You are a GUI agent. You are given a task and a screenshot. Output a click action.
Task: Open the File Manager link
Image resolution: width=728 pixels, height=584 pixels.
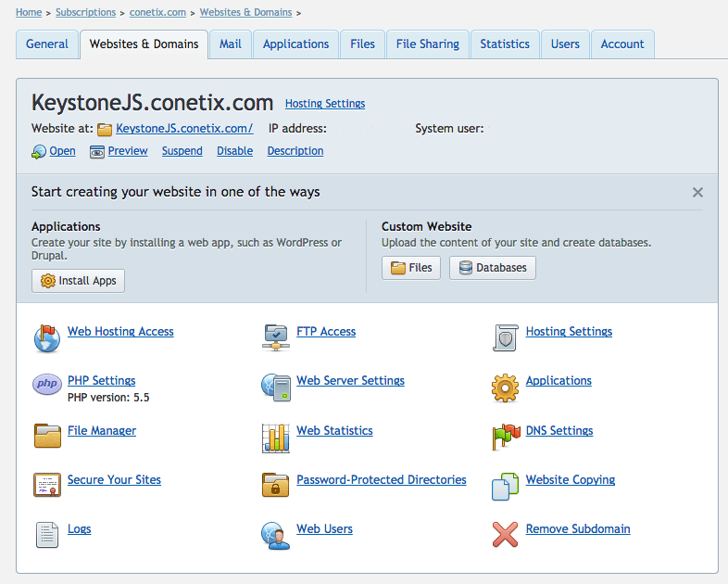[102, 431]
